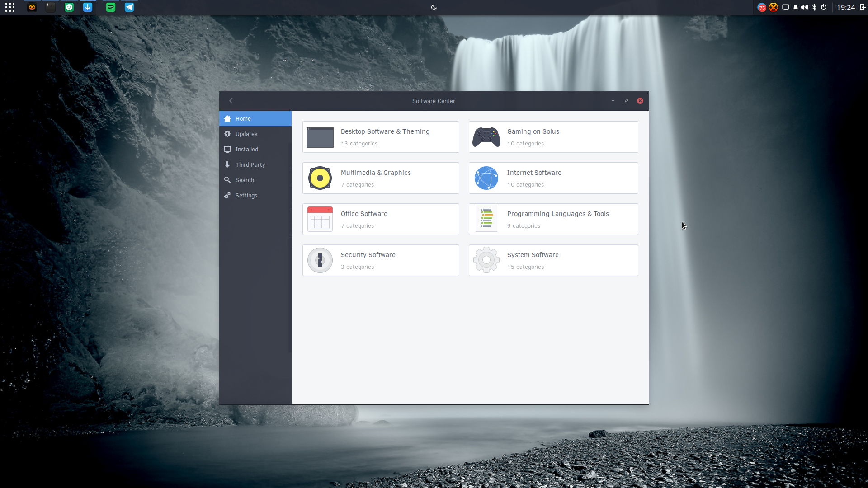Open the applications grid menu
Viewport: 868px width, 488px height.
point(10,7)
